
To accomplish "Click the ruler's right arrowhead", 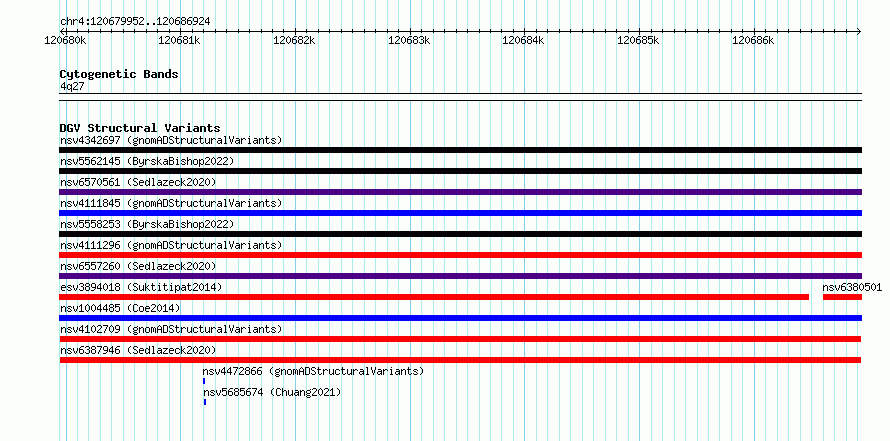I will tap(859, 31).
